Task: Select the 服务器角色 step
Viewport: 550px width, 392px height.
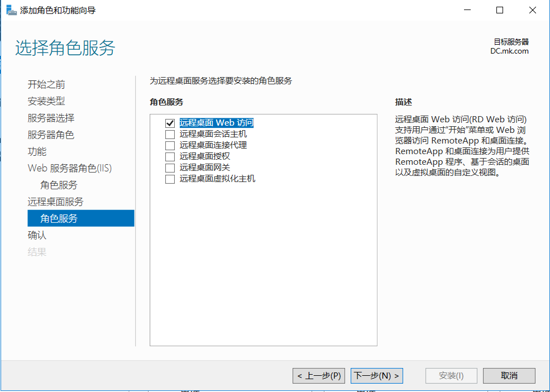Action: point(52,135)
